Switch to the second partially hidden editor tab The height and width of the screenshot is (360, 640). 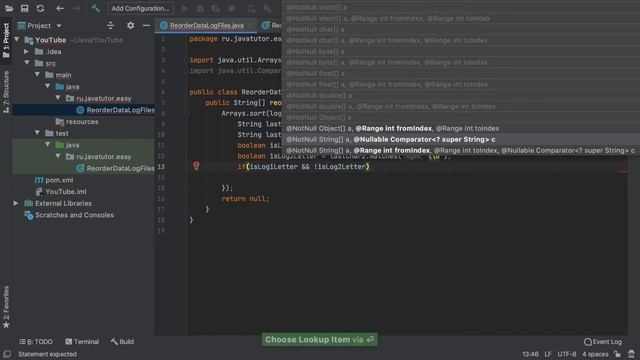[x=271, y=25]
